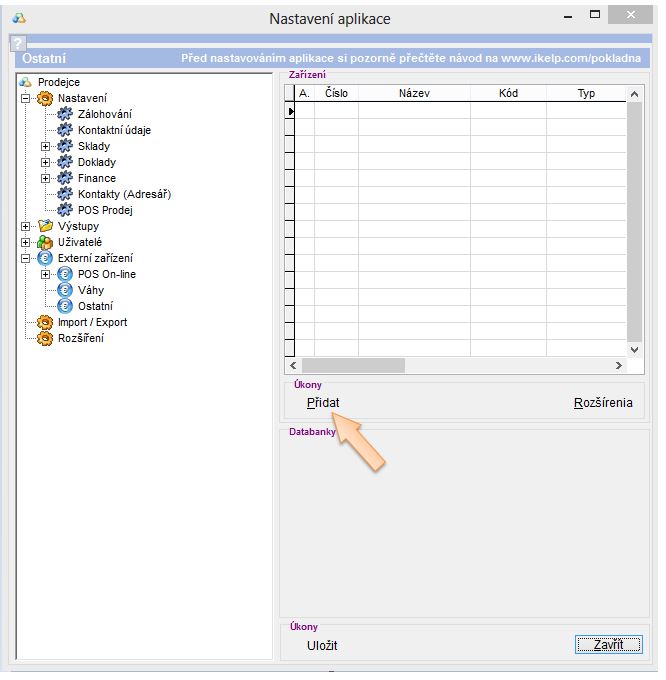Screen dimensions: 666x680
Task: Click horizontal scrollbar left arrow
Action: (293, 366)
